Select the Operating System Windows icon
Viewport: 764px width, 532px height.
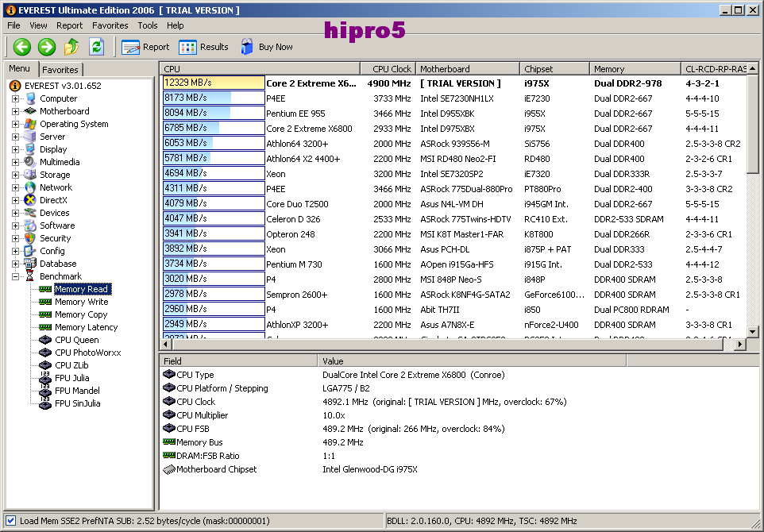30,124
